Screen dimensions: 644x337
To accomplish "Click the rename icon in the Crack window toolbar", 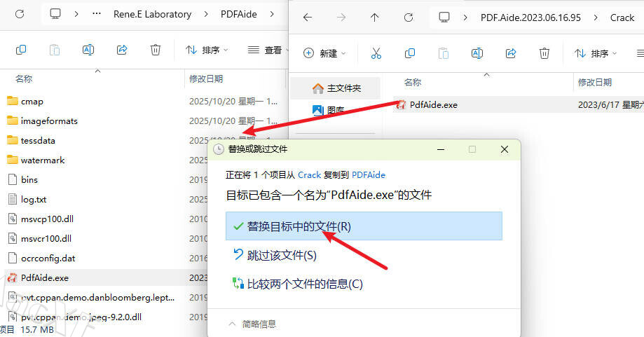I will [x=477, y=53].
